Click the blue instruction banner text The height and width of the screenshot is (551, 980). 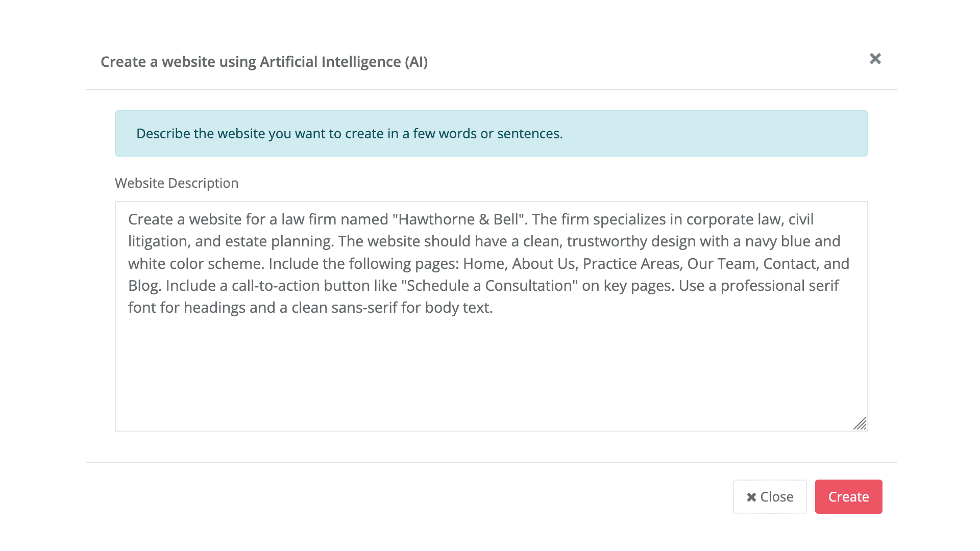349,134
